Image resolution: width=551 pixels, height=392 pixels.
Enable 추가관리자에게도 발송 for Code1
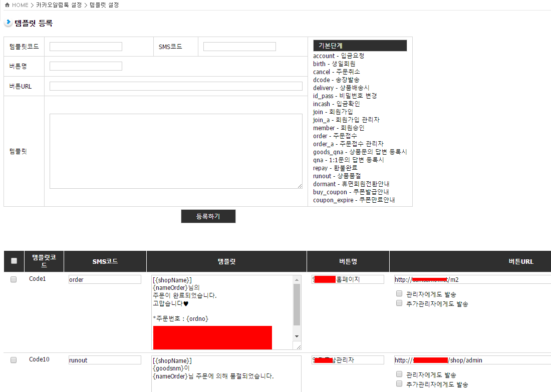[x=399, y=303]
